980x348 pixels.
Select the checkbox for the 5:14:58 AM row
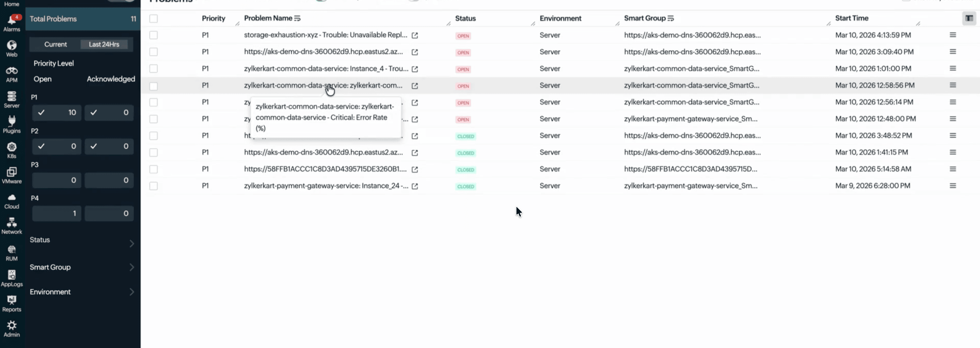coord(153,169)
